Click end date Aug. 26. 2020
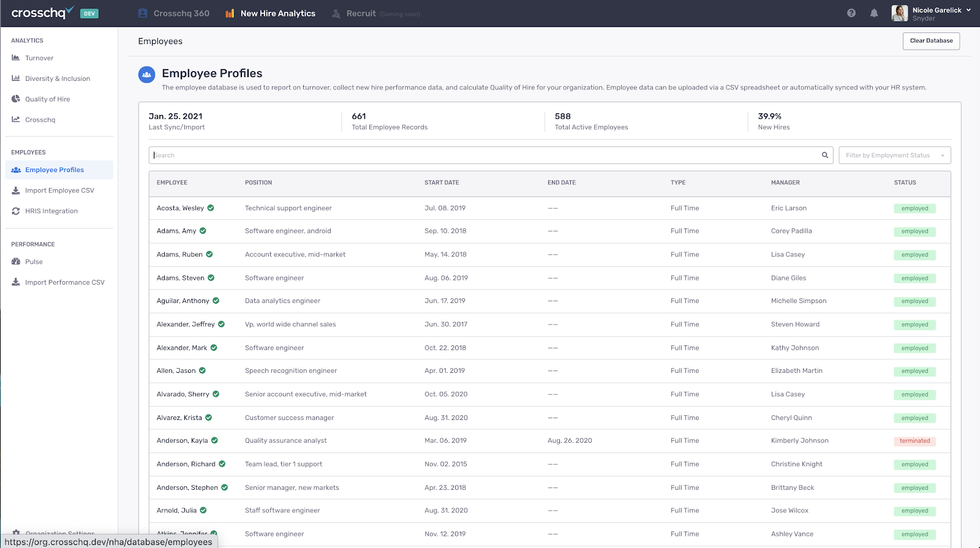 coord(570,441)
